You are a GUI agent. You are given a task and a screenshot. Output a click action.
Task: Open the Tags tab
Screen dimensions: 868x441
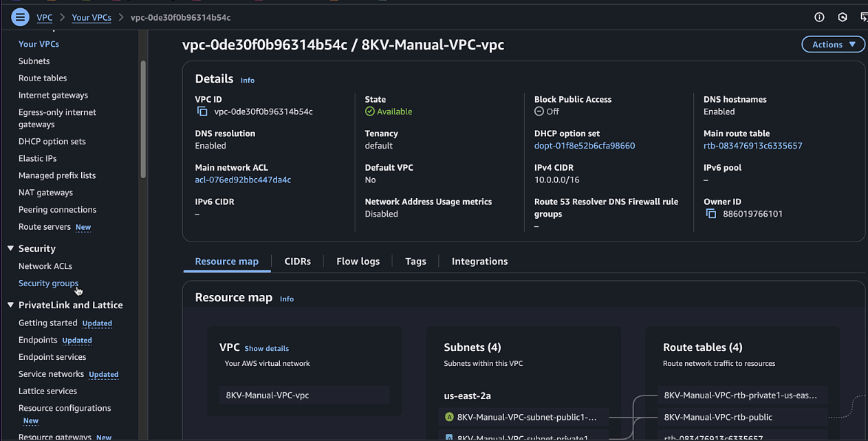pos(415,261)
